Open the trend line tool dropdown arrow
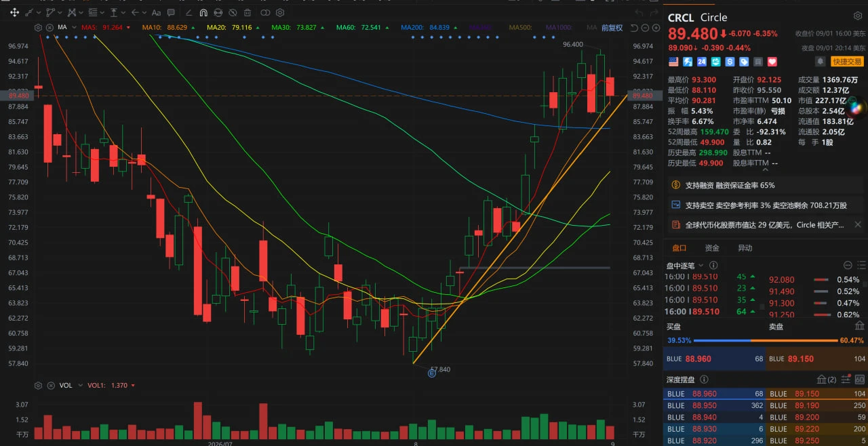Viewport: 868px width, 446px height. coord(39,12)
